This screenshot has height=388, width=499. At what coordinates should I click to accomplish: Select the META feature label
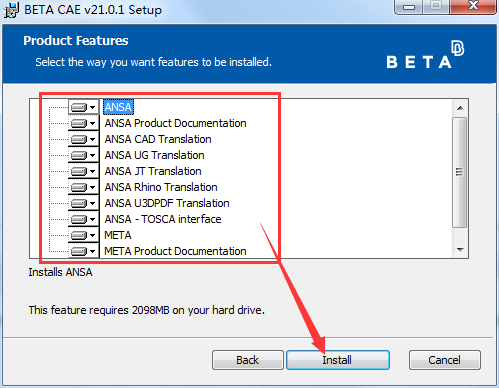tap(118, 235)
